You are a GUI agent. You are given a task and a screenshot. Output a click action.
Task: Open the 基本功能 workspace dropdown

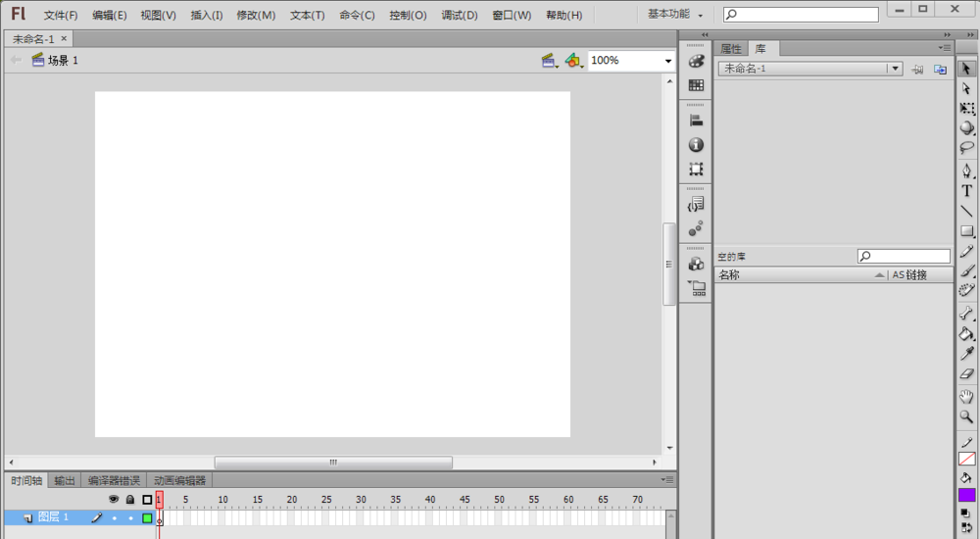click(x=675, y=15)
